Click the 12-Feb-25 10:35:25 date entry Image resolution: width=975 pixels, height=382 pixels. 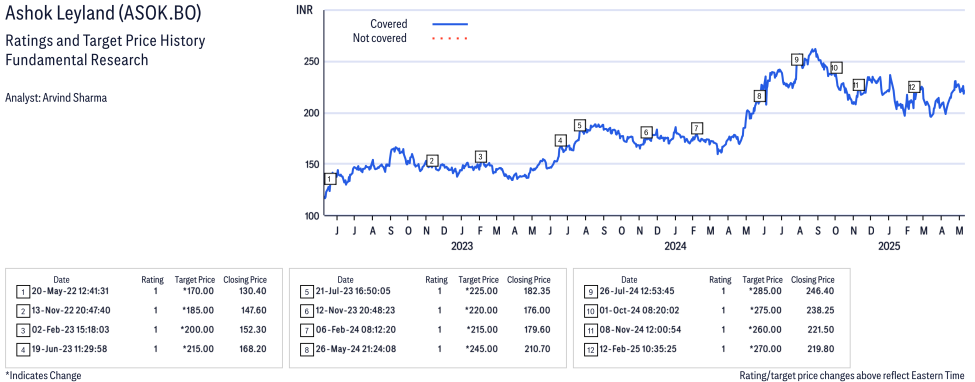(x=637, y=349)
